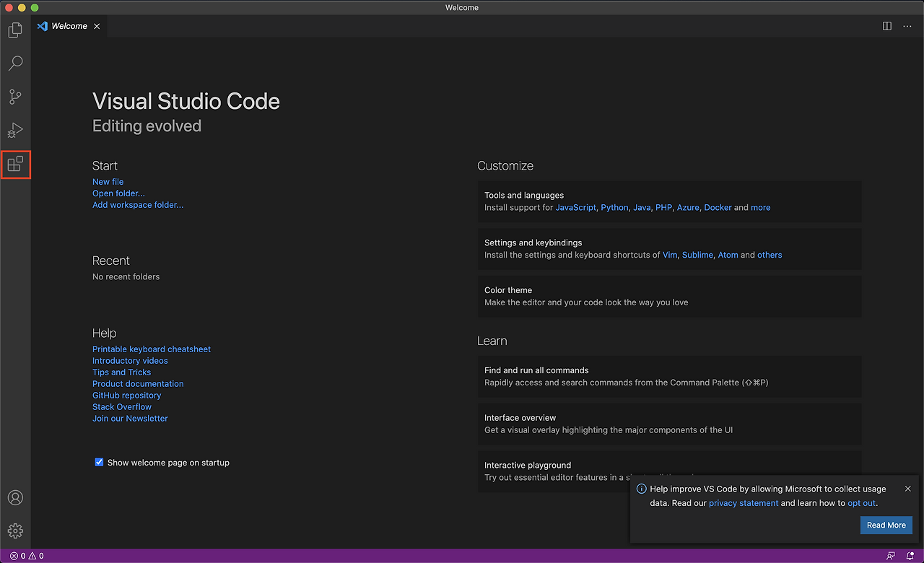This screenshot has width=924, height=563.
Task: Click 'others' keybindings link
Action: [770, 255]
